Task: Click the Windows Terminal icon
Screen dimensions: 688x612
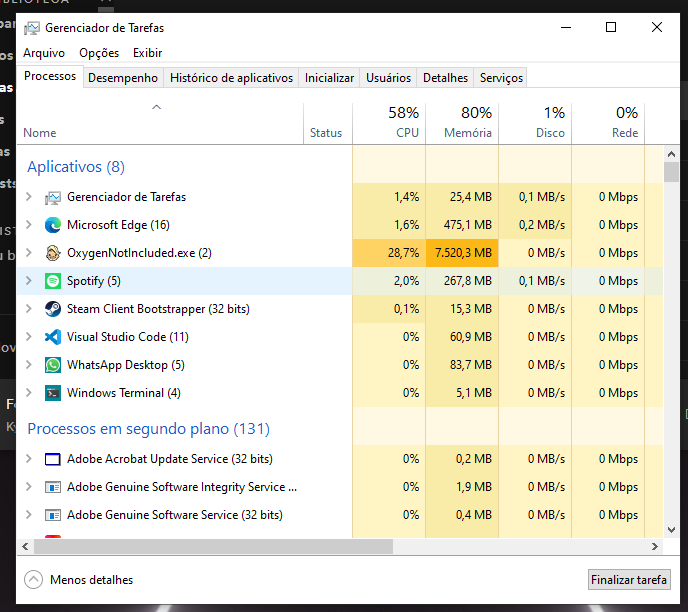Action: (53, 393)
